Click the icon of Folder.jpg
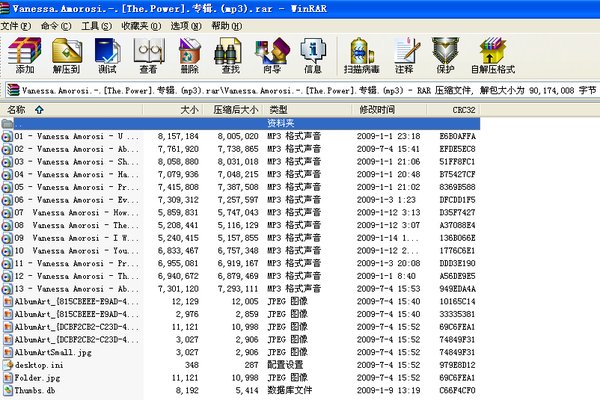 8,378
